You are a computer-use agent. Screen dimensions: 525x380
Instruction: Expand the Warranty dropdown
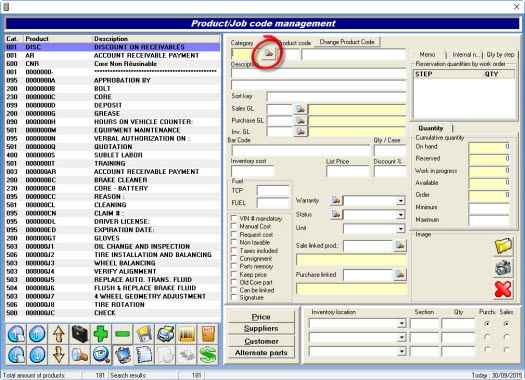(401, 201)
